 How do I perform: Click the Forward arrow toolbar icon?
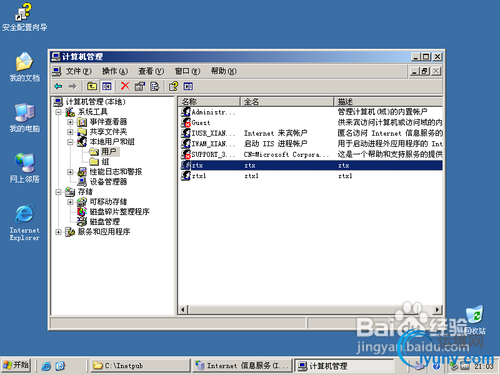72,86
